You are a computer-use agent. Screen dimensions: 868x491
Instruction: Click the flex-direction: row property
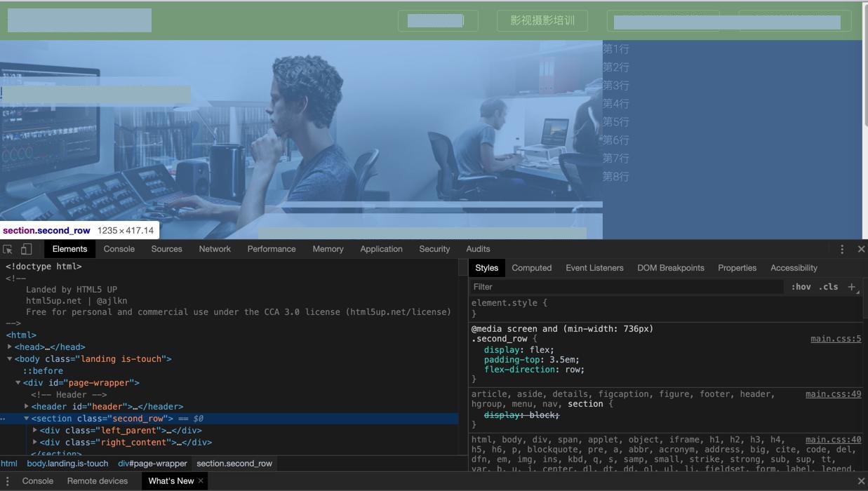pyautogui.click(x=534, y=370)
